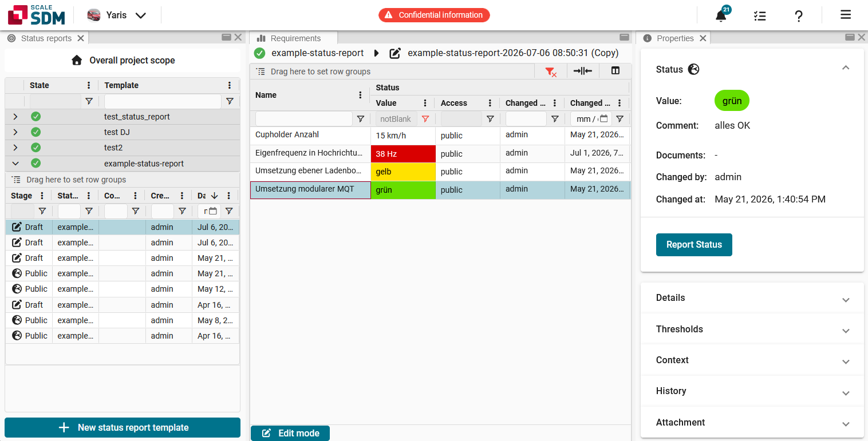Viewport: 868px width, 441px height.
Task: Expand the test_status_report template row
Action: (15, 117)
